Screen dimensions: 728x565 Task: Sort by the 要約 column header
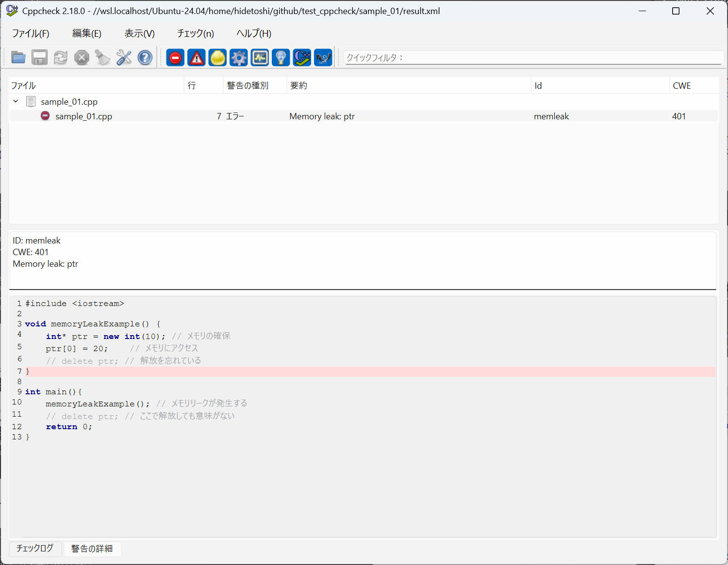[409, 85]
